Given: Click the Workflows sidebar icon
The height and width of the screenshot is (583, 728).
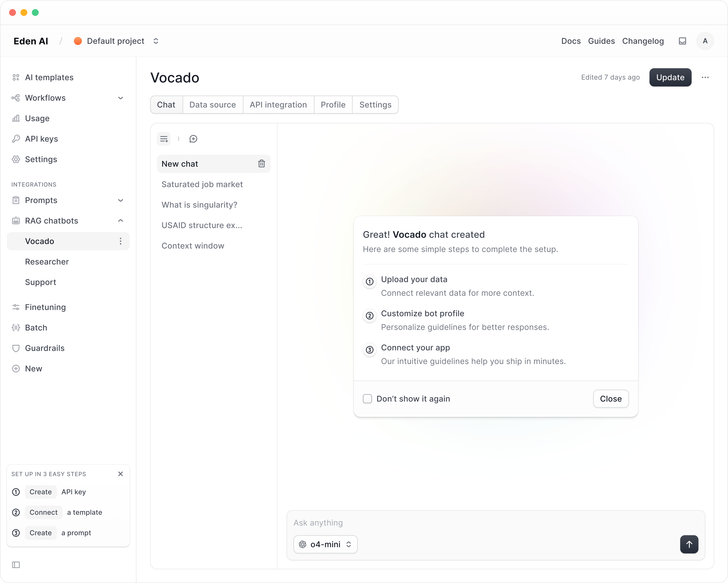Looking at the screenshot, I should coord(16,98).
